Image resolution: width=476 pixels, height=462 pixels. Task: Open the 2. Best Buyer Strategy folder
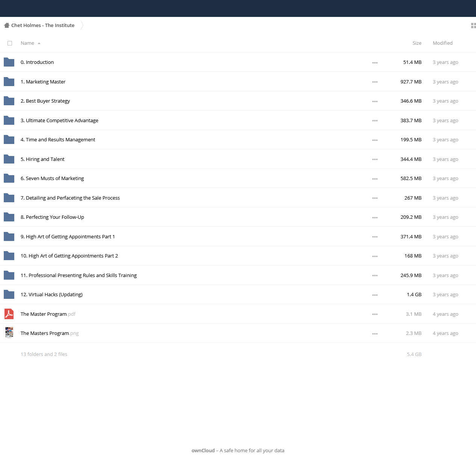45,101
